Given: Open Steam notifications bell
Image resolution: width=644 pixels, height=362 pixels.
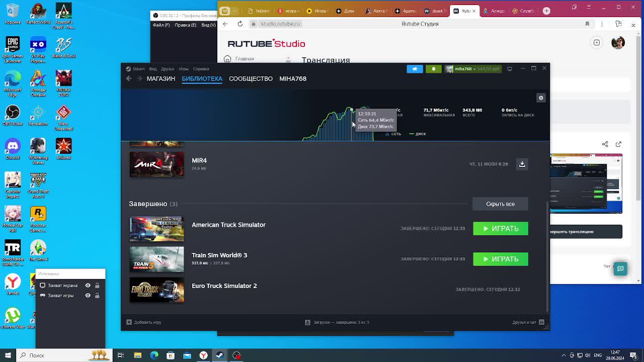Looking at the screenshot, I should point(433,69).
